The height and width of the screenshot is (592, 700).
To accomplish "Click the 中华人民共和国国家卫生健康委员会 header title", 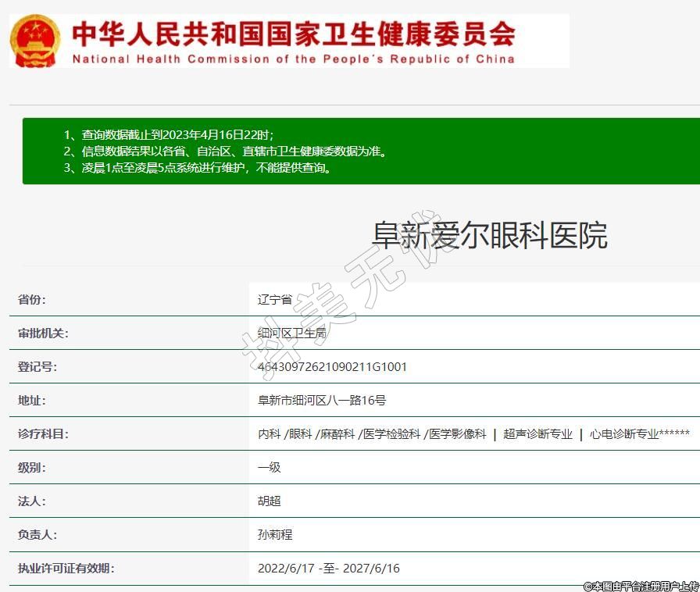I will click(x=293, y=34).
